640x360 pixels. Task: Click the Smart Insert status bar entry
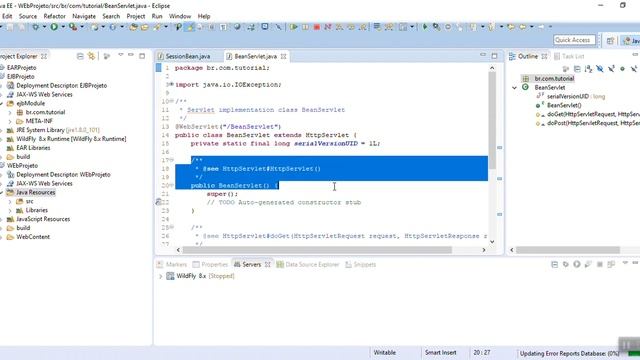[440, 353]
